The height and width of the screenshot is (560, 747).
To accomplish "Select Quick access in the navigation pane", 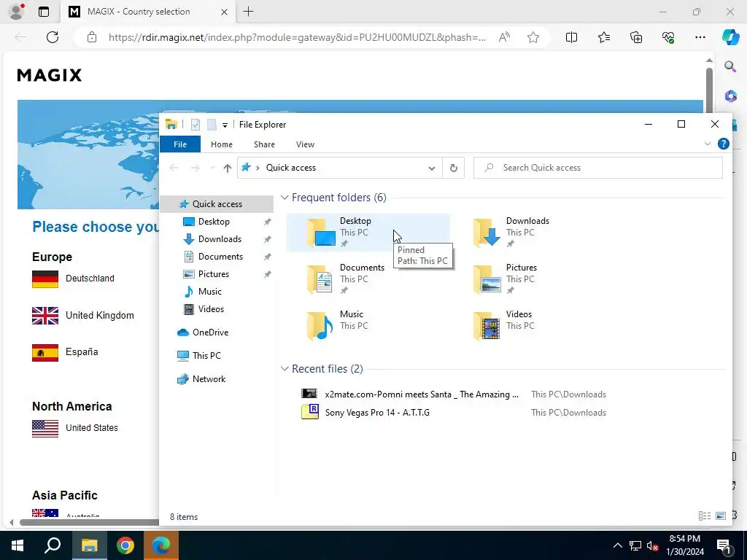I will point(217,204).
